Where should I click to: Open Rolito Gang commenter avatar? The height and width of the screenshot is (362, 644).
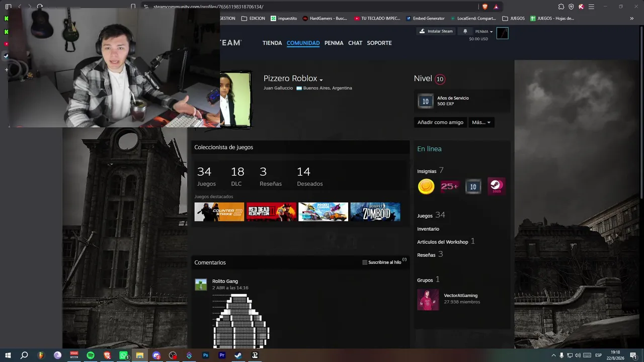tap(201, 285)
